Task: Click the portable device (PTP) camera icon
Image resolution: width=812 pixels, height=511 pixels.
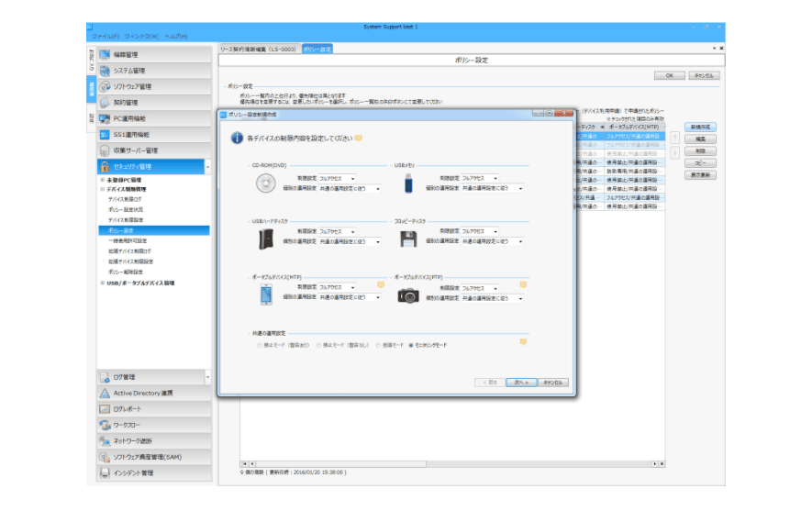Action: coord(408,295)
